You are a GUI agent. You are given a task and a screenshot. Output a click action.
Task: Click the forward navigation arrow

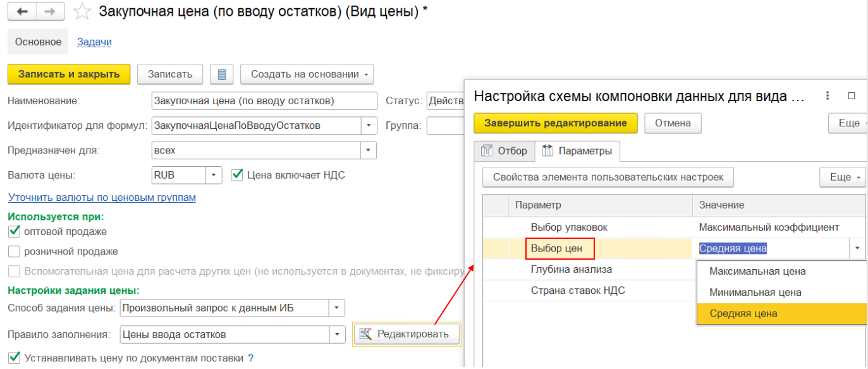(52, 12)
